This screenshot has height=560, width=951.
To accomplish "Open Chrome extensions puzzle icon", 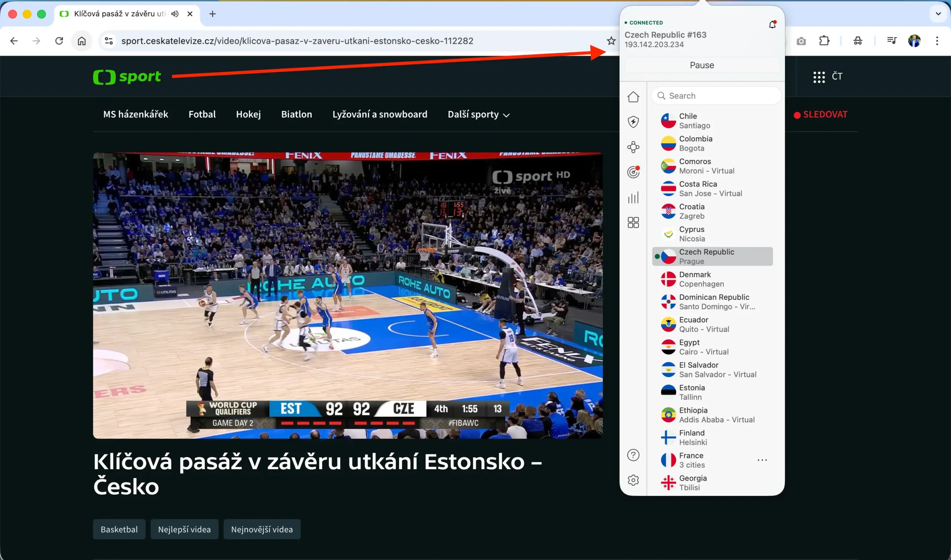I will [824, 41].
